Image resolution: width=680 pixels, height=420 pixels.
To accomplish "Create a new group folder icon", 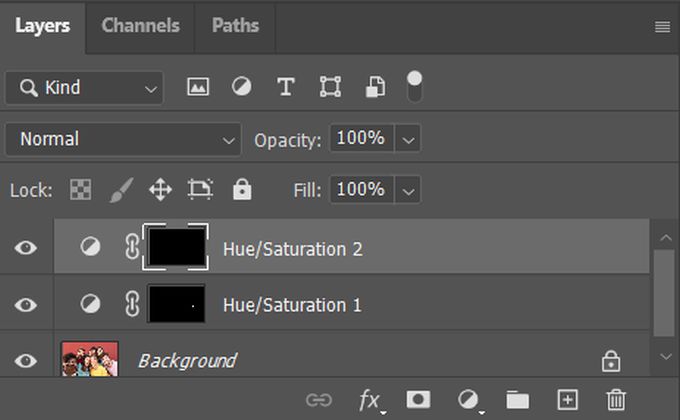I will (517, 400).
